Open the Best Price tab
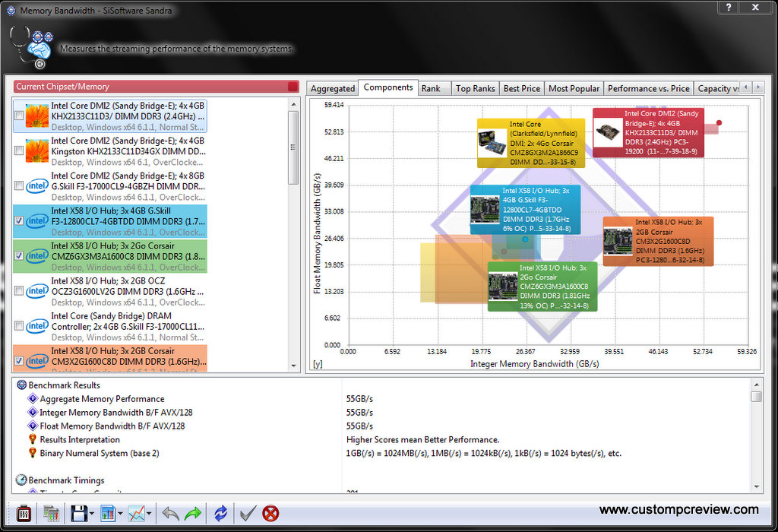778x532 pixels. 521,88
